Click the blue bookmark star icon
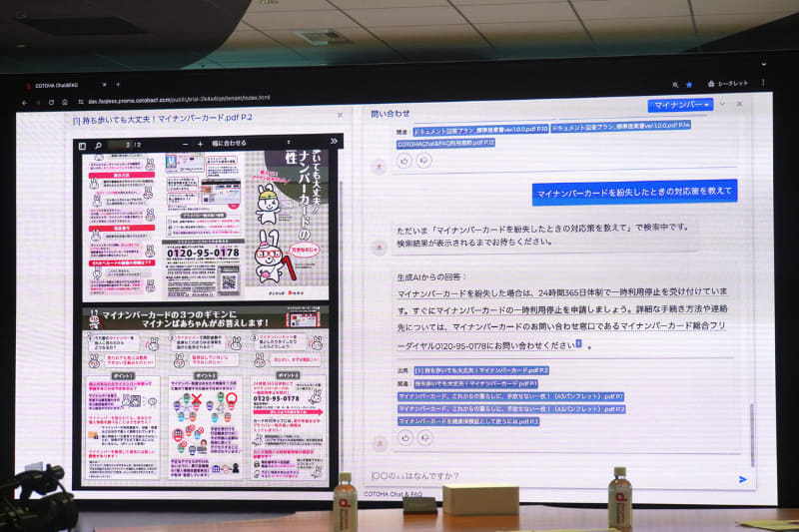Screen dimensions: 799x532 pyautogui.click(x=689, y=85)
